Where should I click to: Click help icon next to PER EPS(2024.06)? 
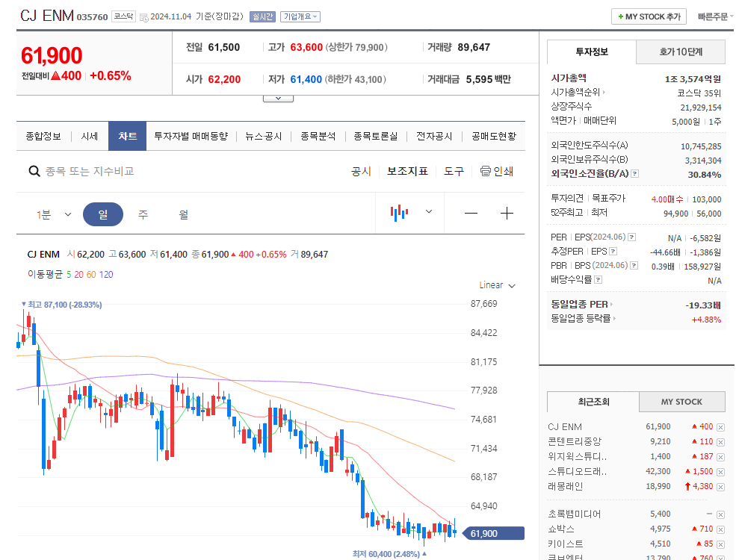point(632,237)
